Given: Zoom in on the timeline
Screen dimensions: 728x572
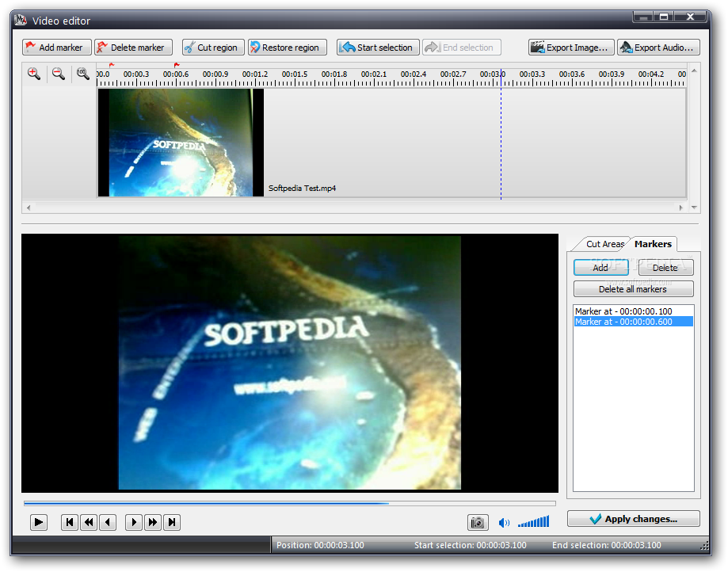Looking at the screenshot, I should pyautogui.click(x=34, y=74).
